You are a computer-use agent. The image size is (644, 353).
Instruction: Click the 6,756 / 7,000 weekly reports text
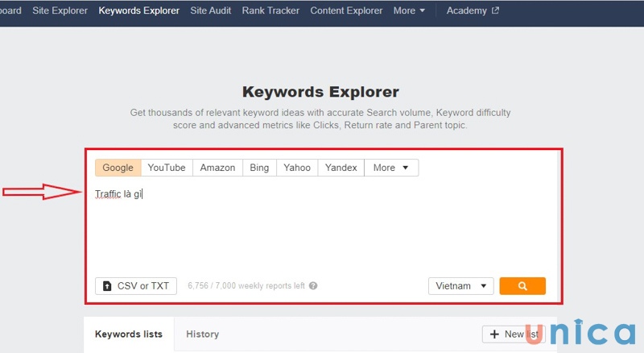coord(246,286)
